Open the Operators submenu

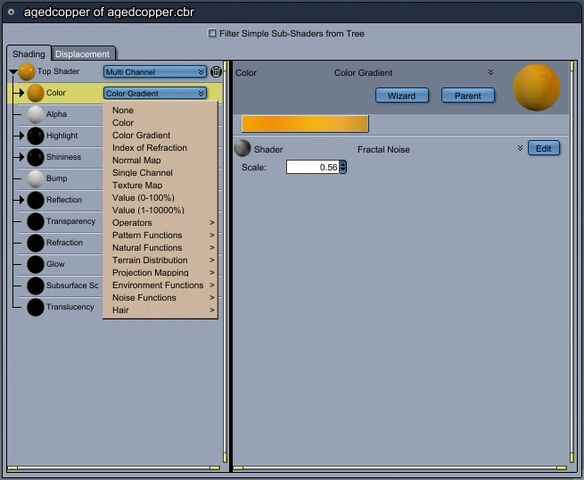click(x=160, y=223)
